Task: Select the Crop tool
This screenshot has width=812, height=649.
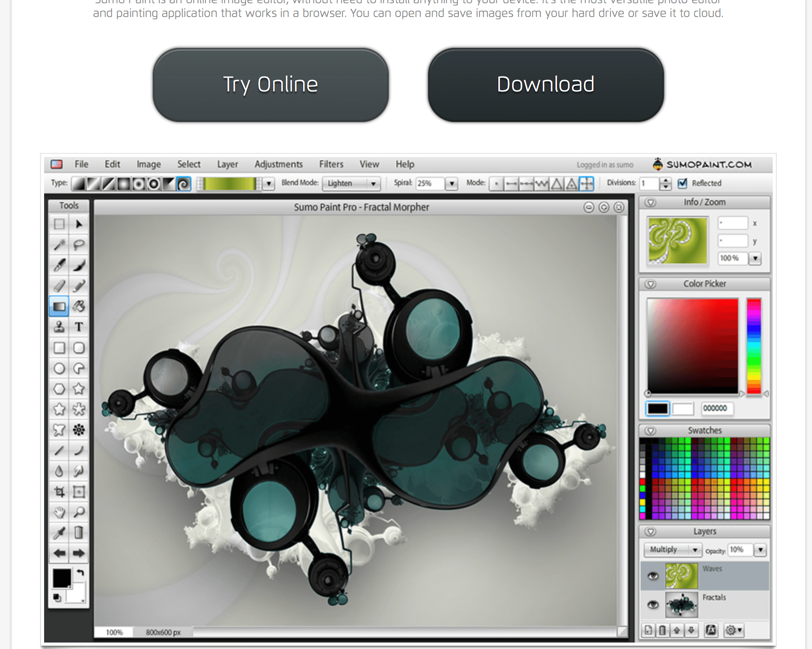Action: (60, 491)
